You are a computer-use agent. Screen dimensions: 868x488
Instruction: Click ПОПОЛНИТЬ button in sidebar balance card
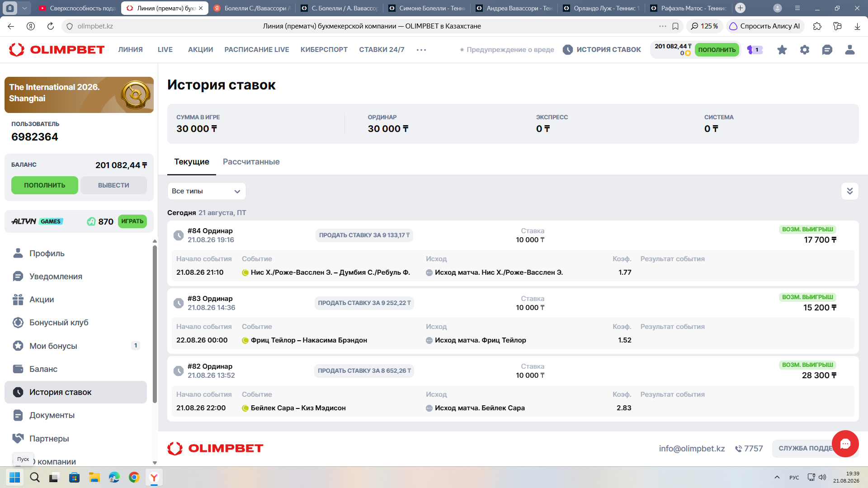pyautogui.click(x=45, y=185)
